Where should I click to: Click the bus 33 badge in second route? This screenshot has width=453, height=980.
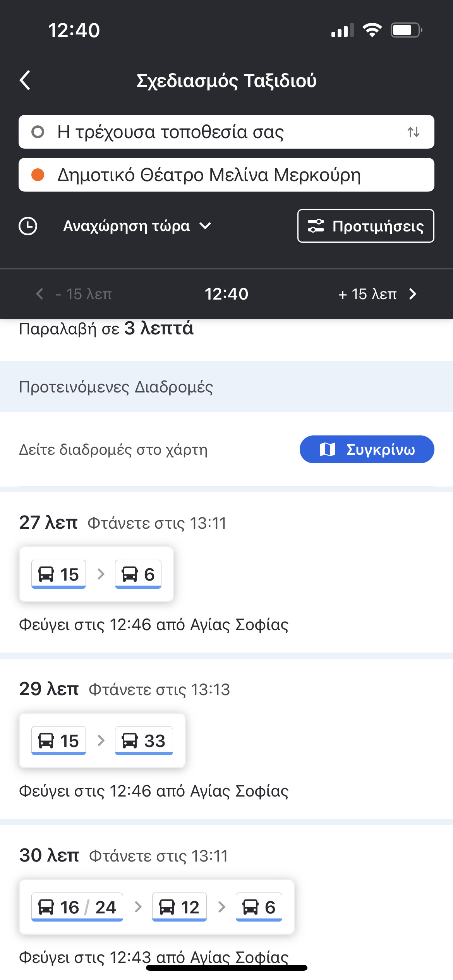tap(144, 741)
